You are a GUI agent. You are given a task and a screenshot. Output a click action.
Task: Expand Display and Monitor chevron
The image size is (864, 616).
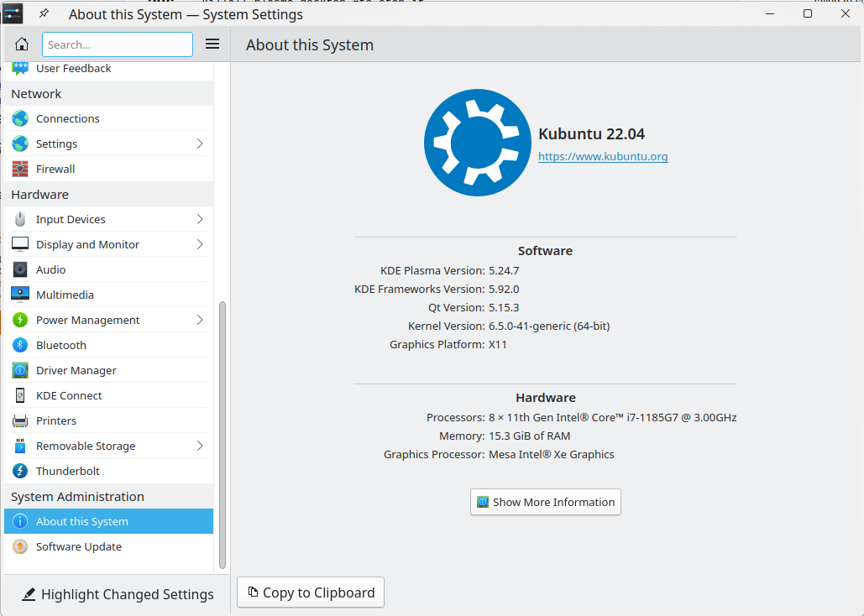[x=200, y=244]
